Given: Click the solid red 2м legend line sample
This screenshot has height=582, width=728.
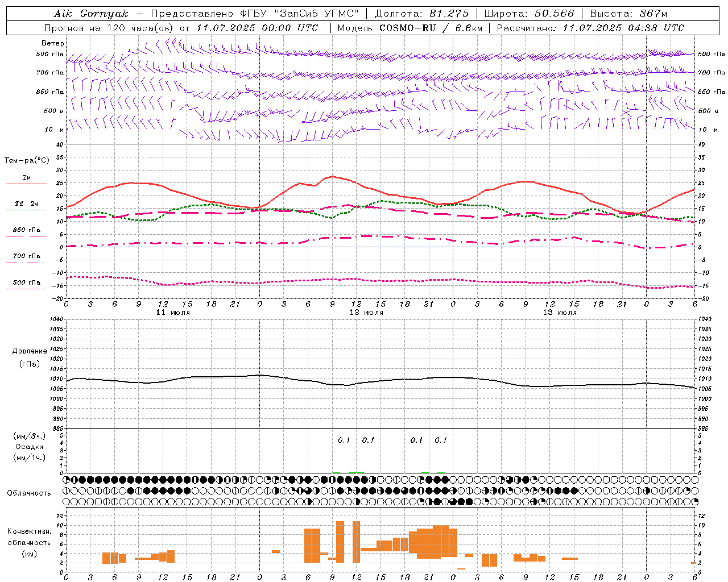Looking at the screenshot, I should tap(26, 184).
